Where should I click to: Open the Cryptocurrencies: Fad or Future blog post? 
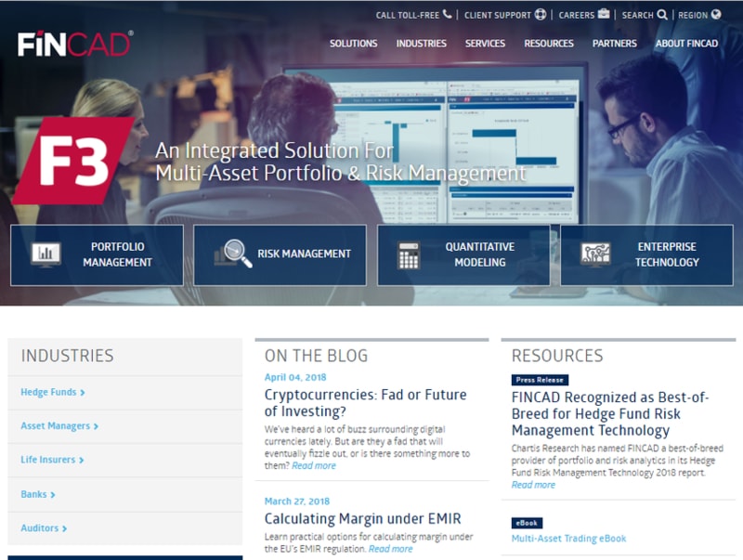[365, 403]
